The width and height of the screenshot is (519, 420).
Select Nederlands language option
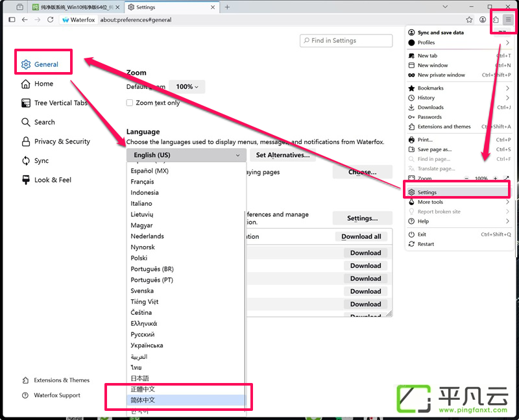[x=186, y=236]
